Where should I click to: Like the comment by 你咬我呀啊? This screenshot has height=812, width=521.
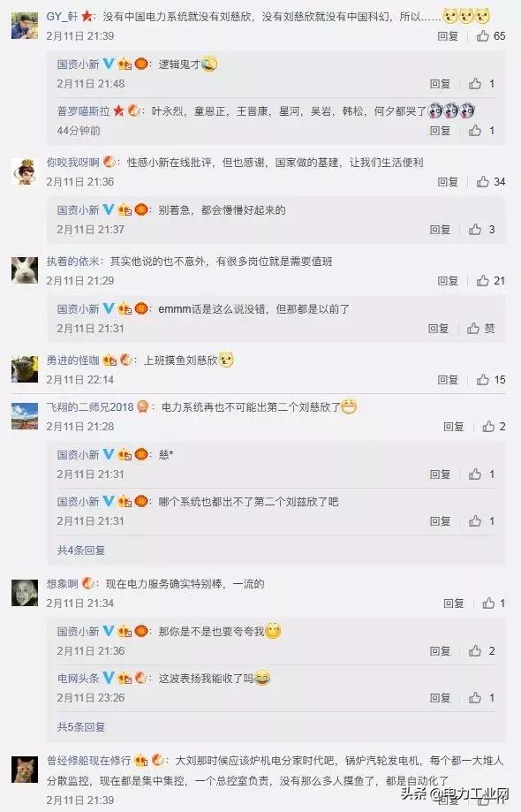(x=483, y=182)
